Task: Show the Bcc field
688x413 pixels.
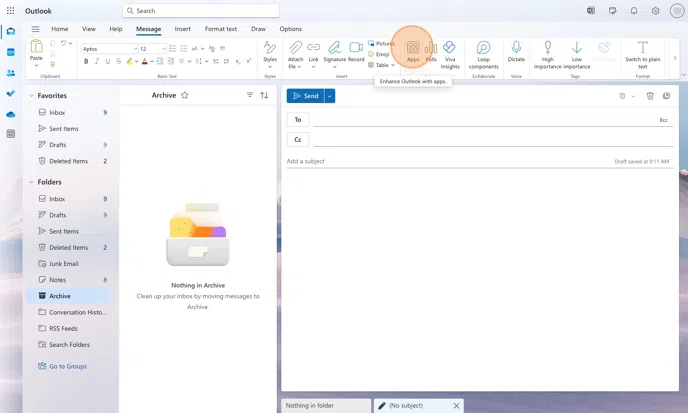Action: (663, 120)
